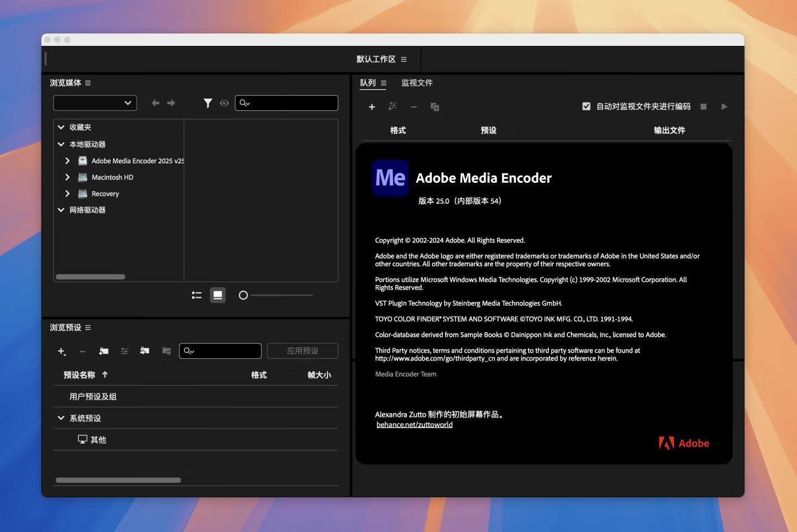Remove selected item from queue

[414, 106]
